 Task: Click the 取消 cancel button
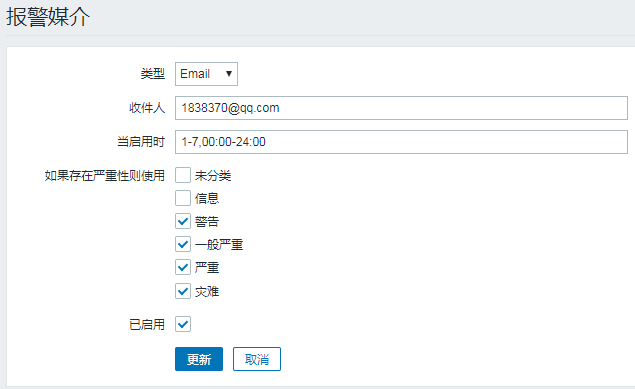(x=257, y=359)
